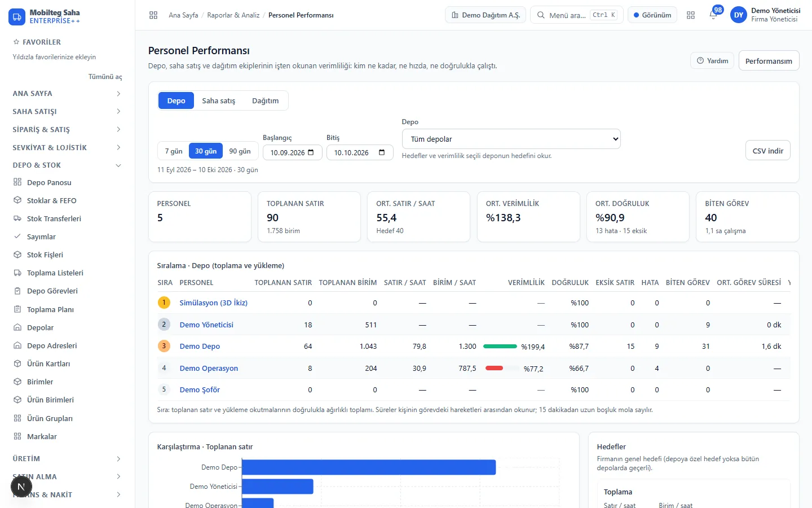
Task: Open the apps grid icon near Görünüm
Action: click(x=691, y=15)
